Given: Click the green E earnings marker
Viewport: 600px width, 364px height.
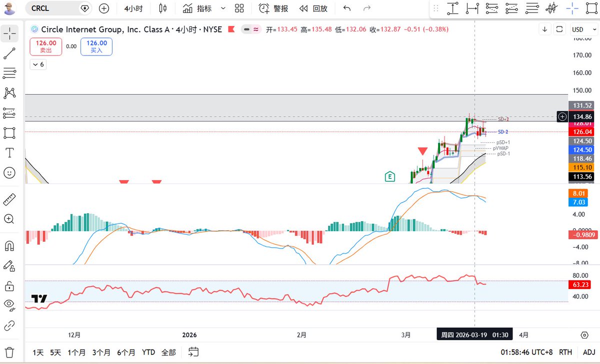Looking at the screenshot, I should point(390,176).
